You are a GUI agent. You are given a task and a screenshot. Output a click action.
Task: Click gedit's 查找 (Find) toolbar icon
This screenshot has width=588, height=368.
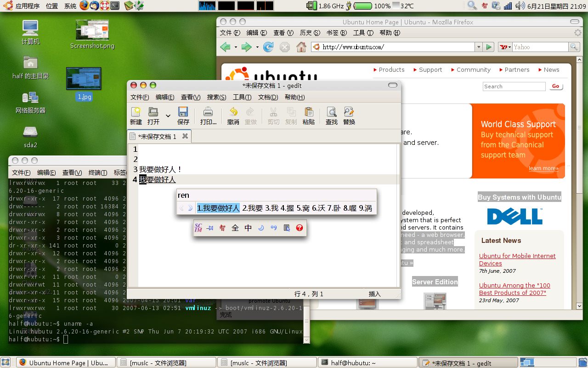[332, 116]
